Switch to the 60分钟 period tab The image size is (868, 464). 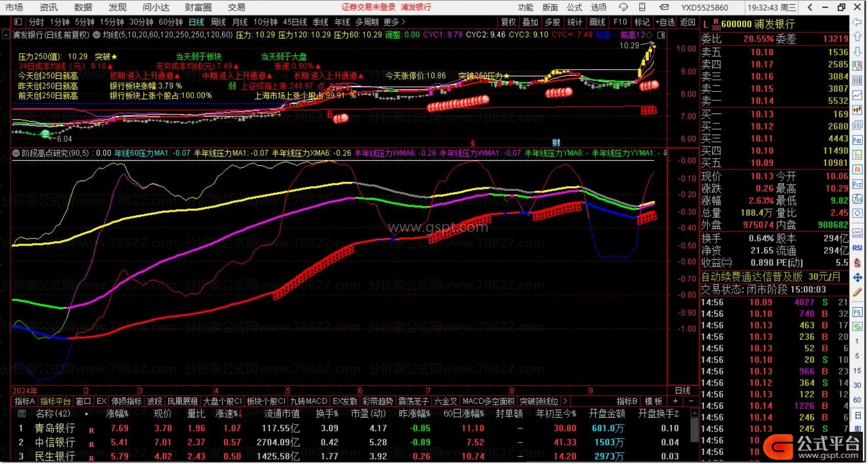coord(170,22)
